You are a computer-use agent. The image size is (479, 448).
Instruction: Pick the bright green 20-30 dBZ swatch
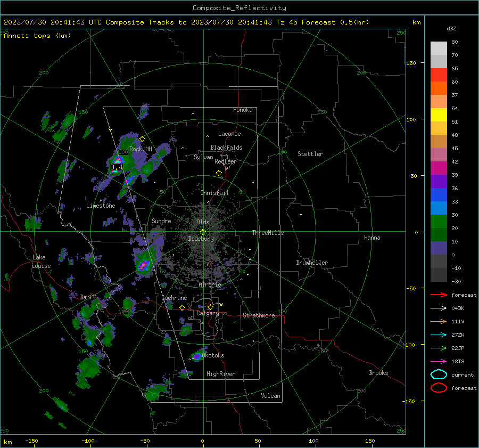[439, 222]
